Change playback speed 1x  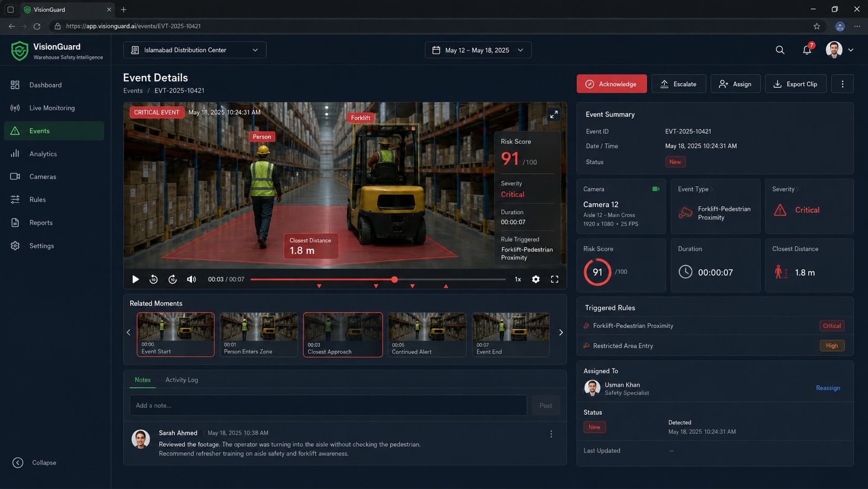click(518, 279)
